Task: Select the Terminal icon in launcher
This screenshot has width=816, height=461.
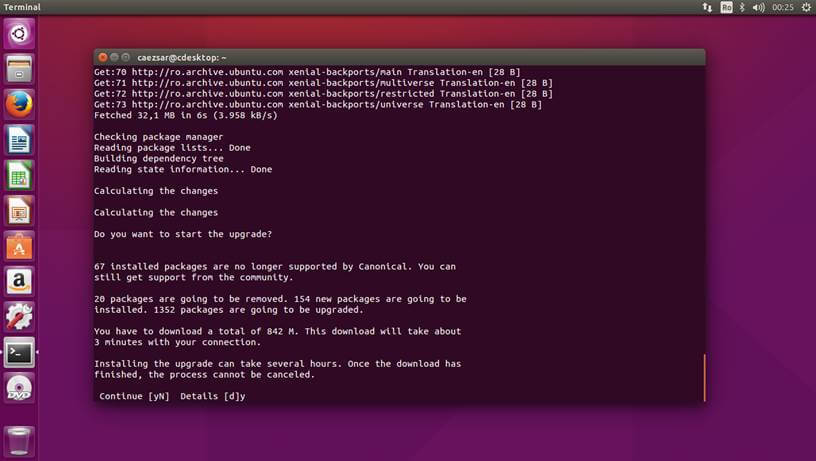Action: [x=19, y=352]
